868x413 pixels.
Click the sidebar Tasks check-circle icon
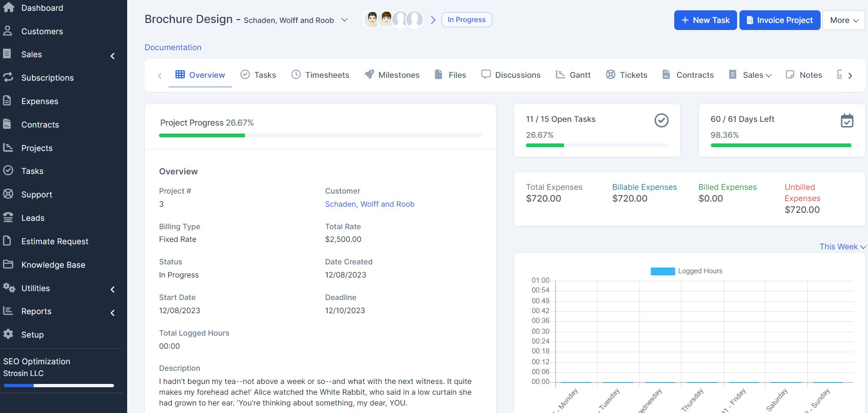click(x=8, y=171)
